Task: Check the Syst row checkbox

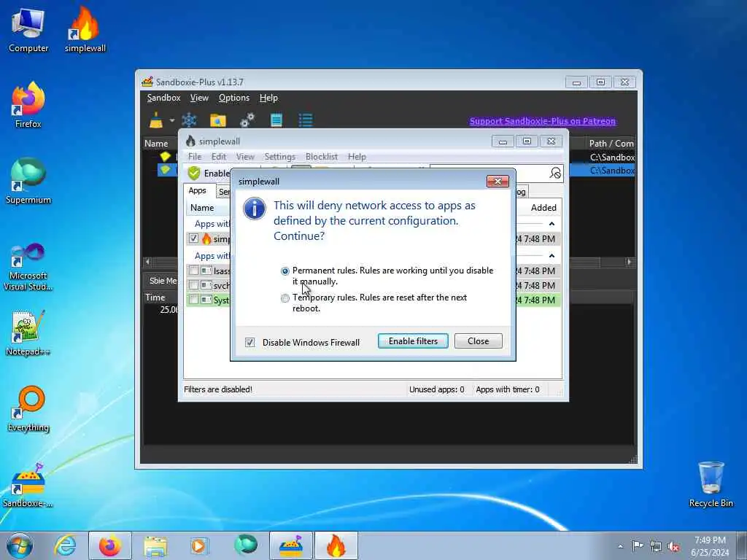Action: pos(193,300)
